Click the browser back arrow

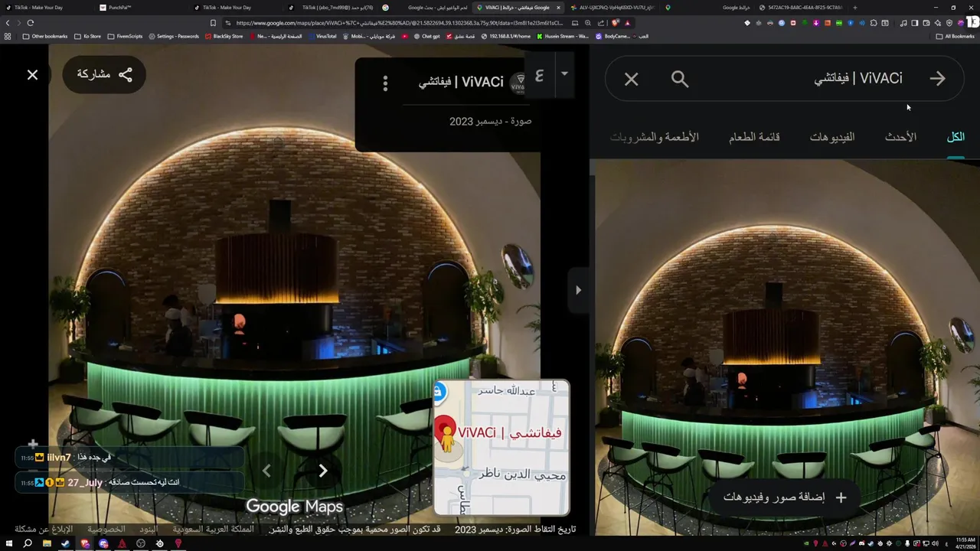pos(8,23)
